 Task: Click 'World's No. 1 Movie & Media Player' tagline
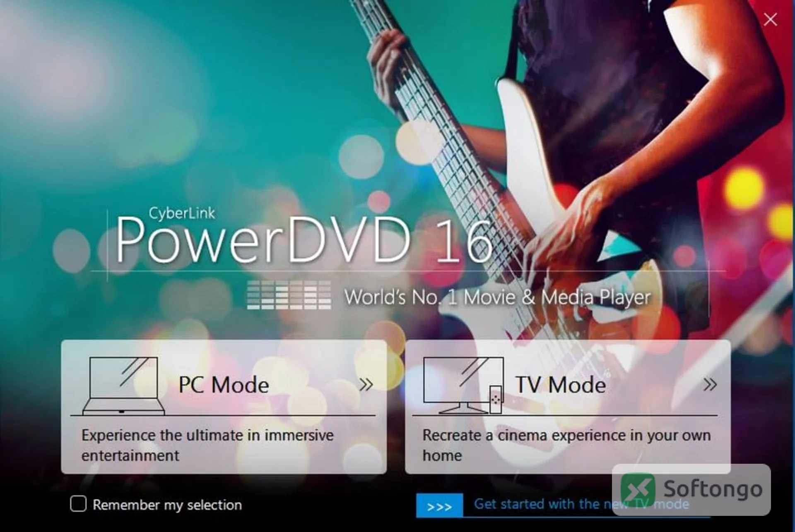point(498,297)
